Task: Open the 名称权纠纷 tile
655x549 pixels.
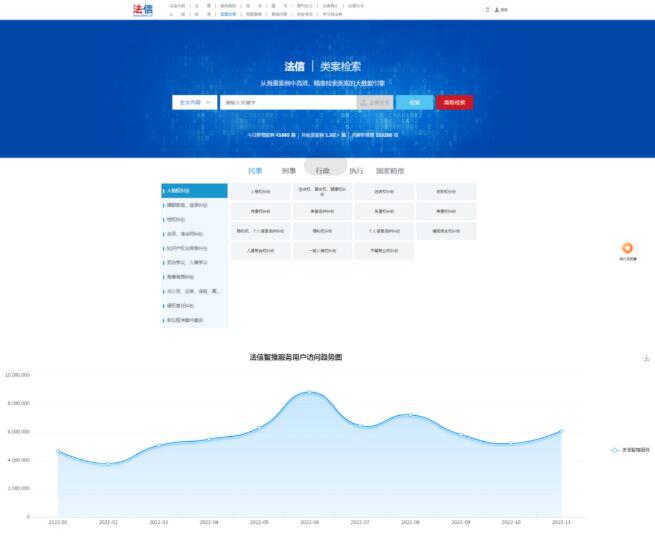Action: pyautogui.click(x=446, y=191)
